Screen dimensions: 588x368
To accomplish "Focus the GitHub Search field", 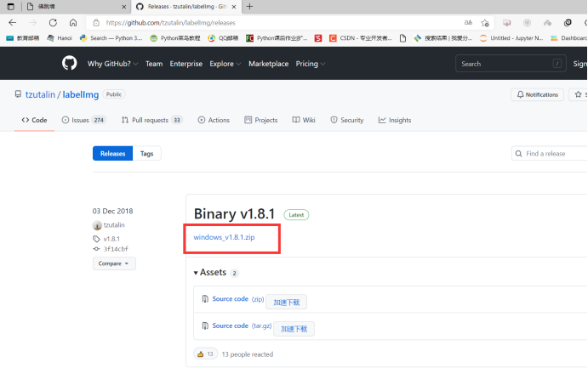I will point(511,64).
